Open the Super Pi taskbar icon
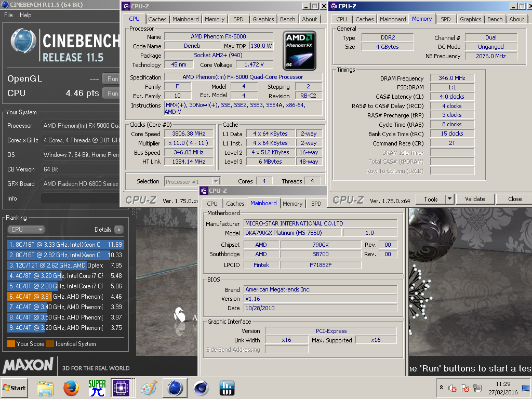Viewport: 532px width, 399px height. 97,389
